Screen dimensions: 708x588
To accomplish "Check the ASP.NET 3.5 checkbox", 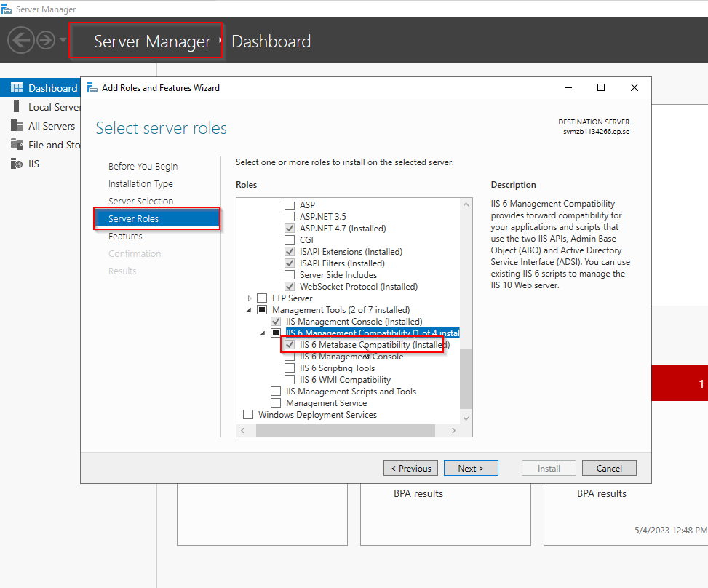I will [x=290, y=216].
